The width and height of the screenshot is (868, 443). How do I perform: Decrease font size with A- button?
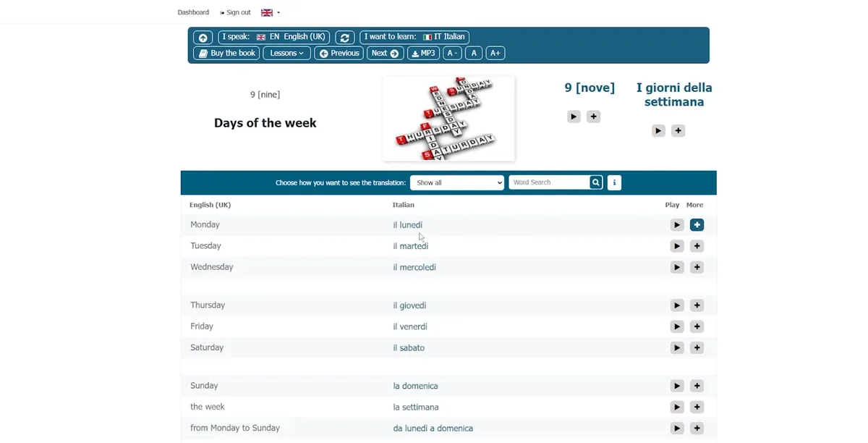click(x=452, y=53)
